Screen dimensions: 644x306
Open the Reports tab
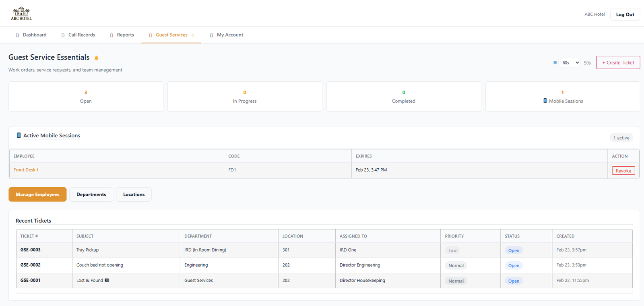coord(125,35)
